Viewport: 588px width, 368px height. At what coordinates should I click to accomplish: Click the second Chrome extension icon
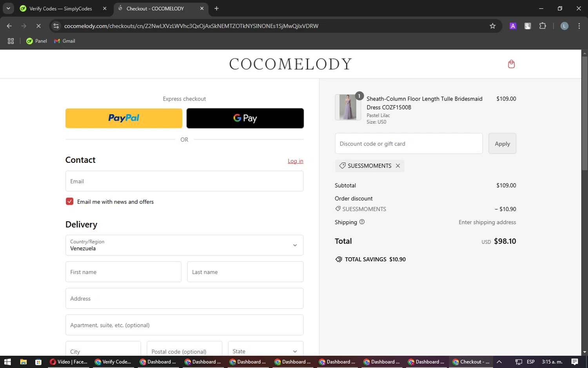[x=528, y=26]
